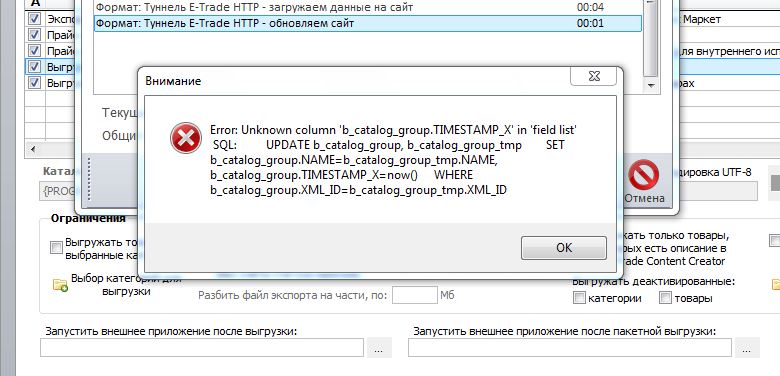Viewport: 780px width, 376px height.
Task: Select the 'загружаем данные на сайт' log row
Action: (367, 7)
